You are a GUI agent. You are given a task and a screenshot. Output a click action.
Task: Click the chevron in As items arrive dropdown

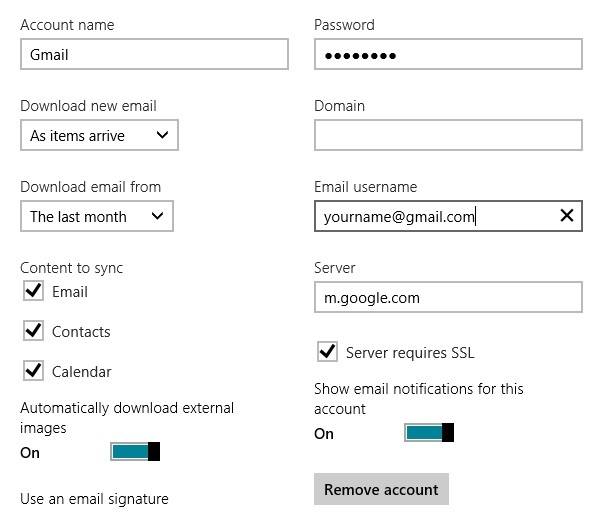(162, 135)
